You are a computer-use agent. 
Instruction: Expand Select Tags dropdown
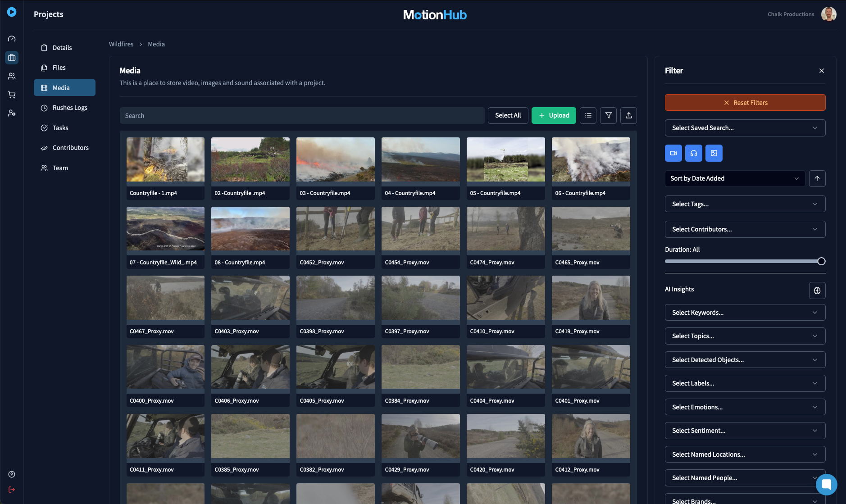tap(745, 204)
